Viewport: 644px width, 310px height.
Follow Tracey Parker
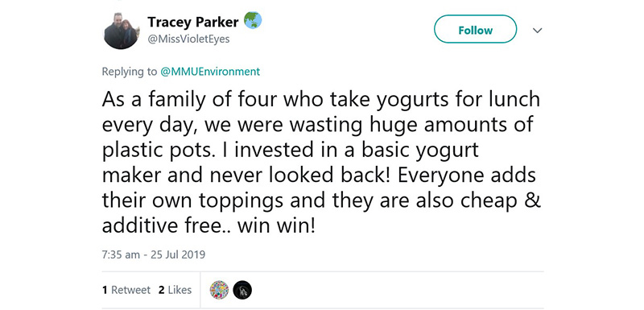(475, 29)
